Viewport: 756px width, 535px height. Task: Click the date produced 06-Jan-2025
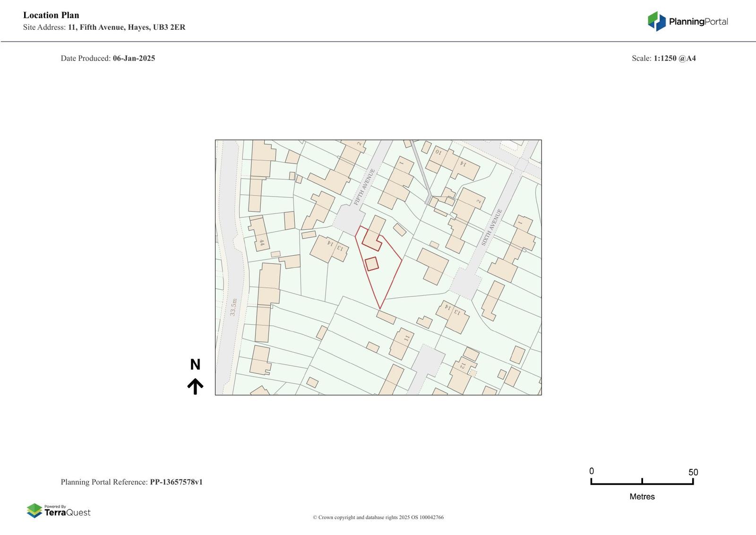click(x=134, y=58)
